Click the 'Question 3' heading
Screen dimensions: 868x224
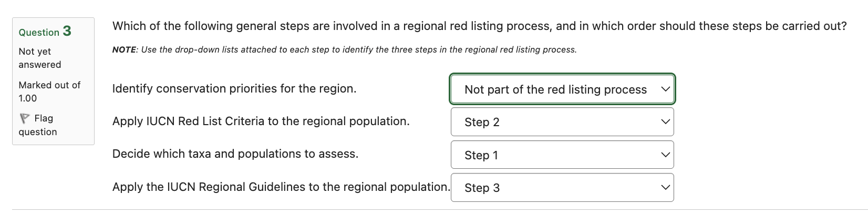(x=45, y=32)
